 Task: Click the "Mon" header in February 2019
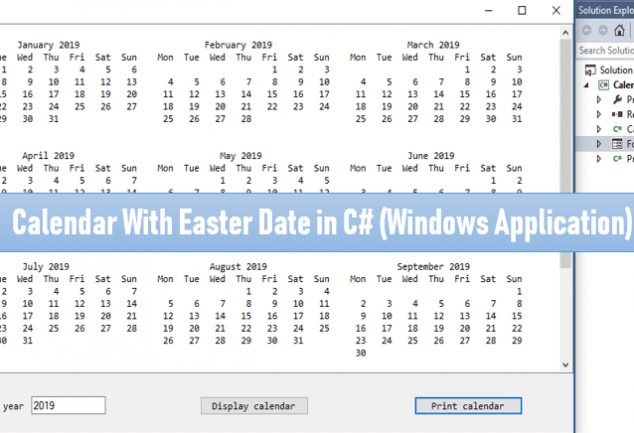pyautogui.click(x=165, y=57)
